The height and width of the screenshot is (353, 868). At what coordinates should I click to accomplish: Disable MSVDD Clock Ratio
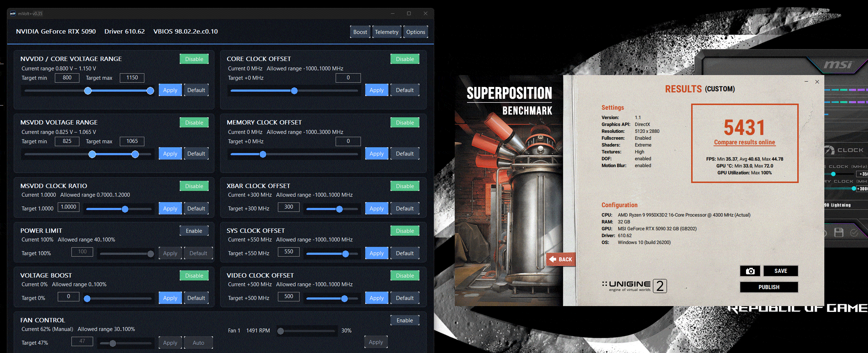click(x=194, y=186)
